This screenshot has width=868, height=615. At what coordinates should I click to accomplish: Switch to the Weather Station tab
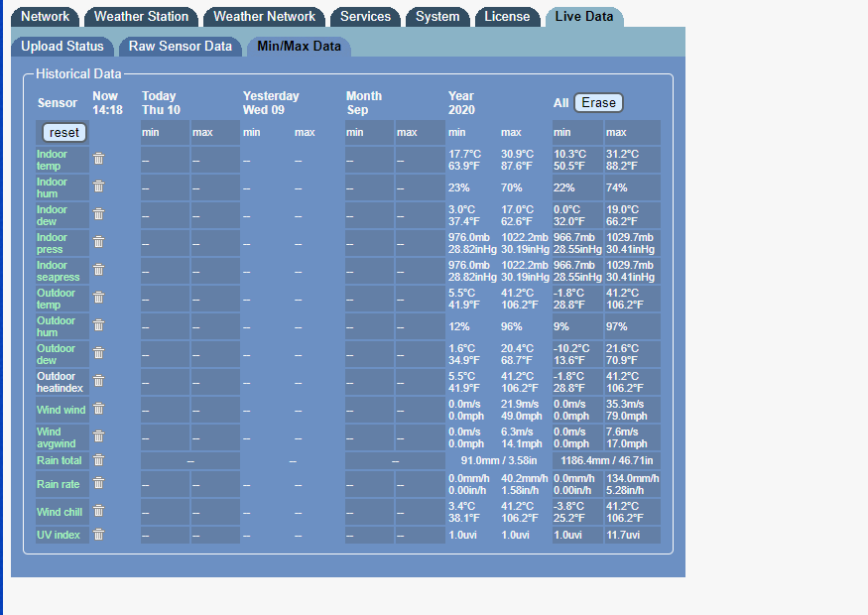pos(141,17)
